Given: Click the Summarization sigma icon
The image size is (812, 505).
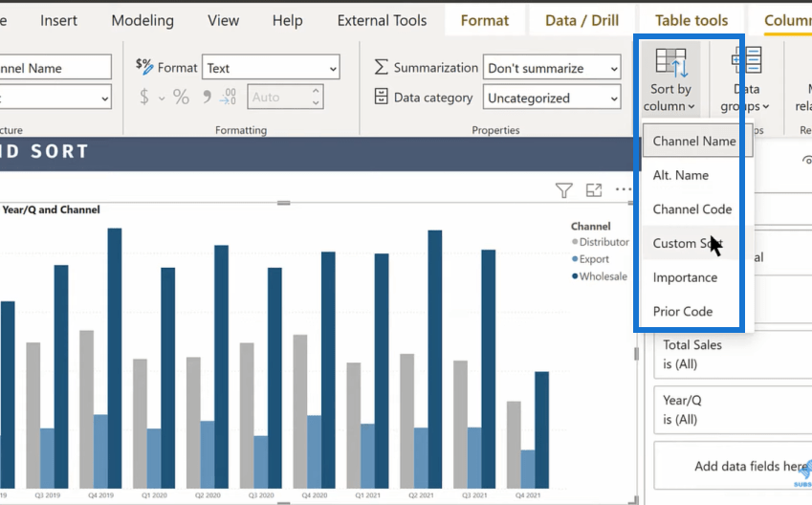Looking at the screenshot, I should coord(381,67).
